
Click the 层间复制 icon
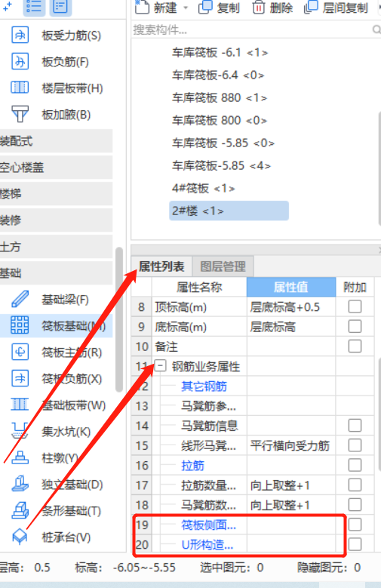click(x=311, y=7)
